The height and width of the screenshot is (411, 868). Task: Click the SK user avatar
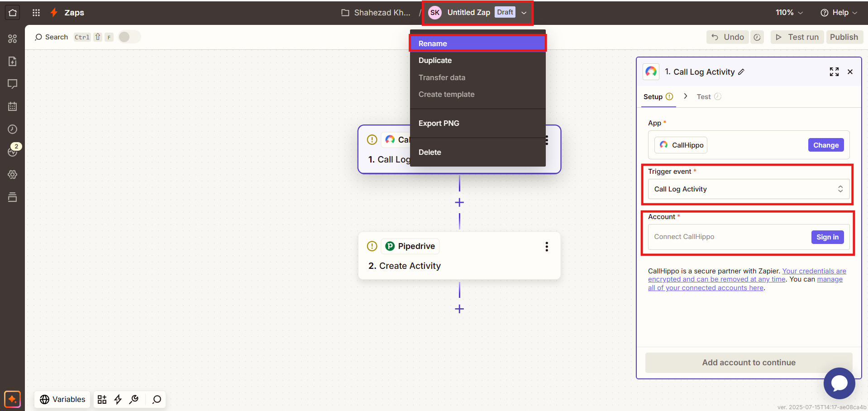point(435,13)
